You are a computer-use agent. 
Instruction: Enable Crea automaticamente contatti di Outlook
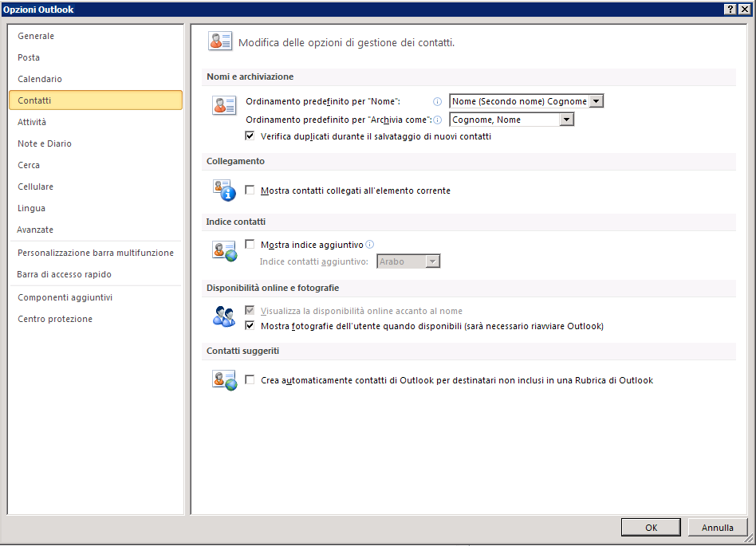click(250, 379)
